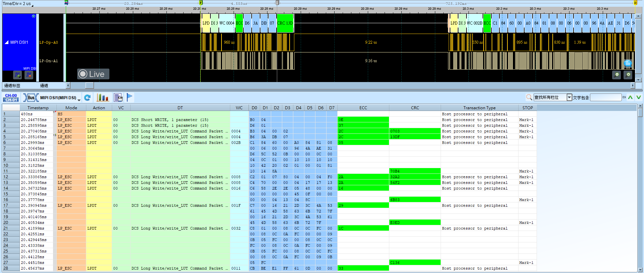Zoom out the waveform view

[616, 75]
